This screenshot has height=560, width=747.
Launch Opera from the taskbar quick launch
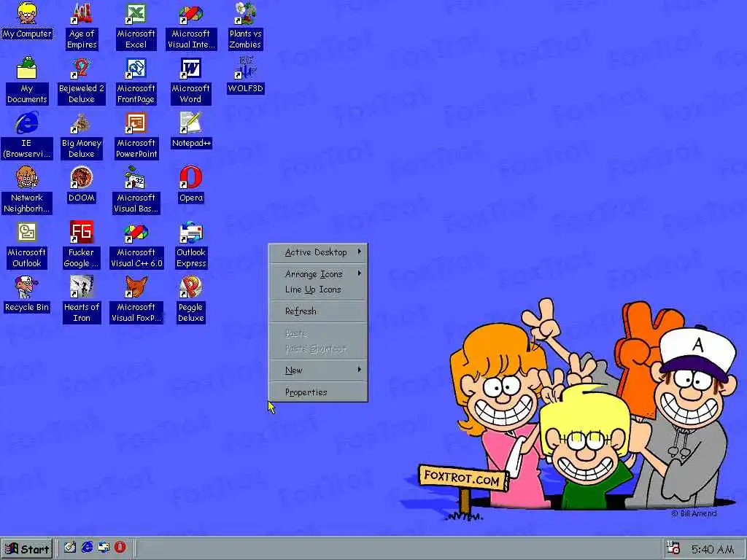tap(120, 547)
